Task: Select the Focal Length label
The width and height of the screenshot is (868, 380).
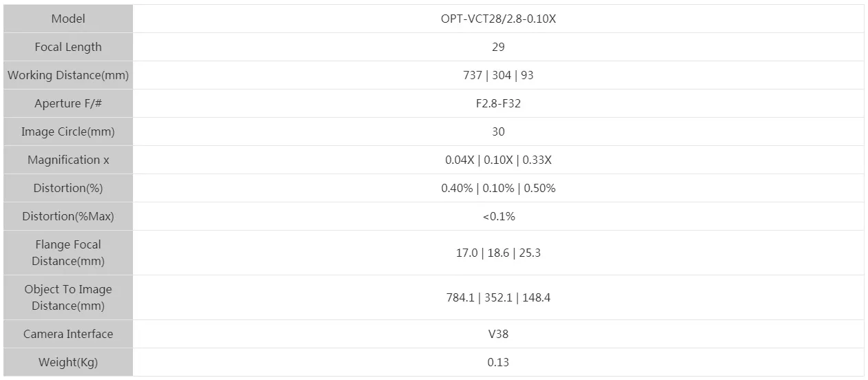Action: pos(68,47)
